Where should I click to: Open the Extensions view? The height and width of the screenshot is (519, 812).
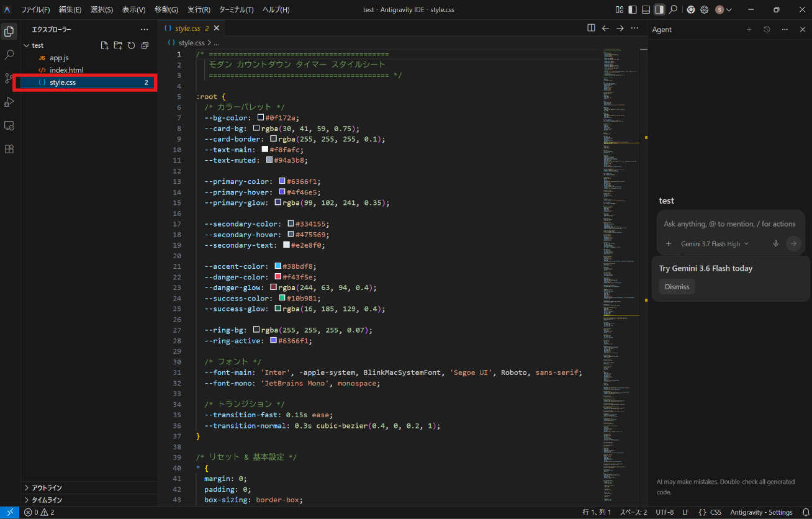pos(9,149)
